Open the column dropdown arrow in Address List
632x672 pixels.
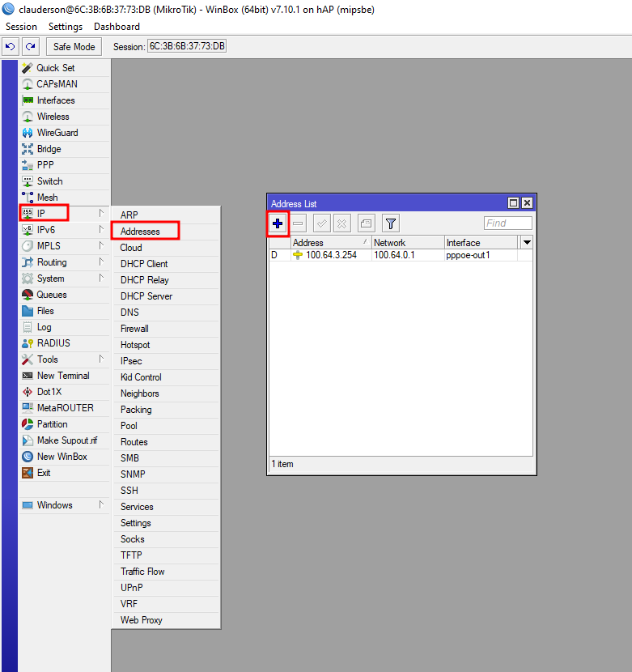[527, 243]
